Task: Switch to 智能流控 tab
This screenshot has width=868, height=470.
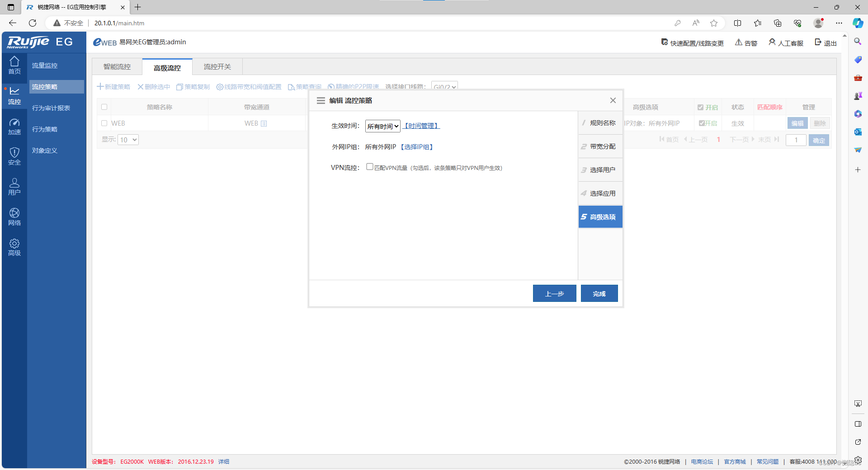Action: (117, 67)
